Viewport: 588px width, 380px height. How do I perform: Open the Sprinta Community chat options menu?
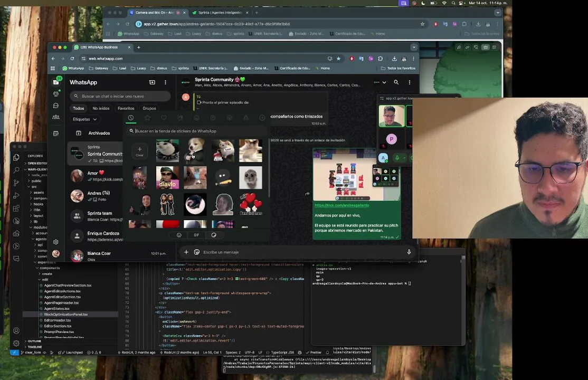click(x=410, y=82)
